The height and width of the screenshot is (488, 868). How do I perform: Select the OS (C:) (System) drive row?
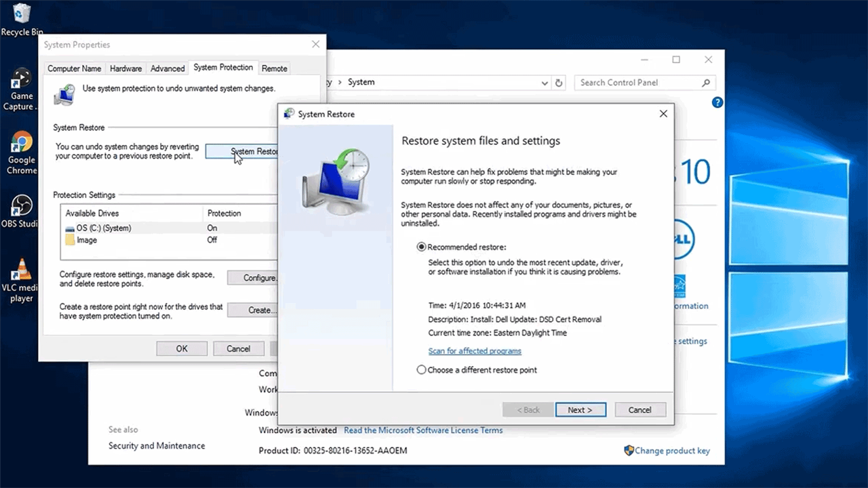(170, 228)
